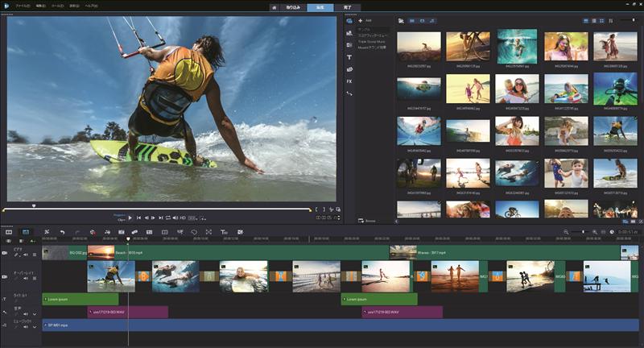
Task: Open the Help menu
Action: (x=91, y=6)
